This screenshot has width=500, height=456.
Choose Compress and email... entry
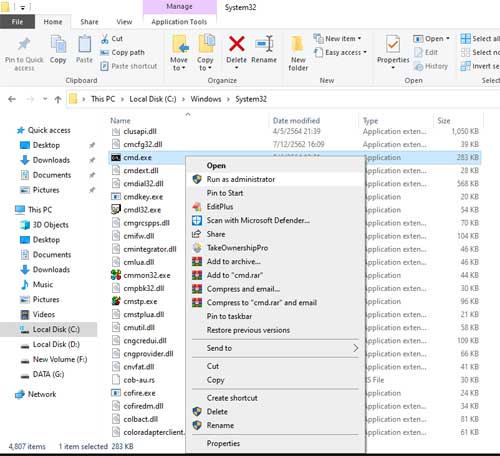tap(276, 289)
